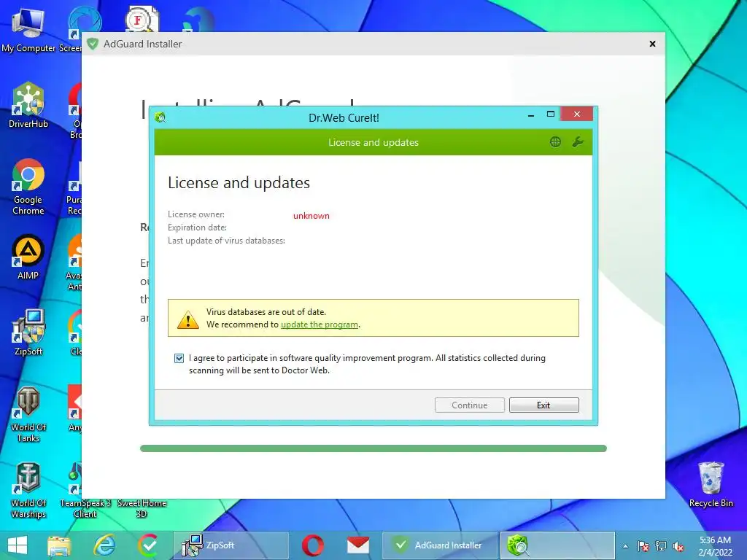This screenshot has height=560, width=747.
Task: Maximize the Dr.Web CureIt window
Action: coord(551,114)
